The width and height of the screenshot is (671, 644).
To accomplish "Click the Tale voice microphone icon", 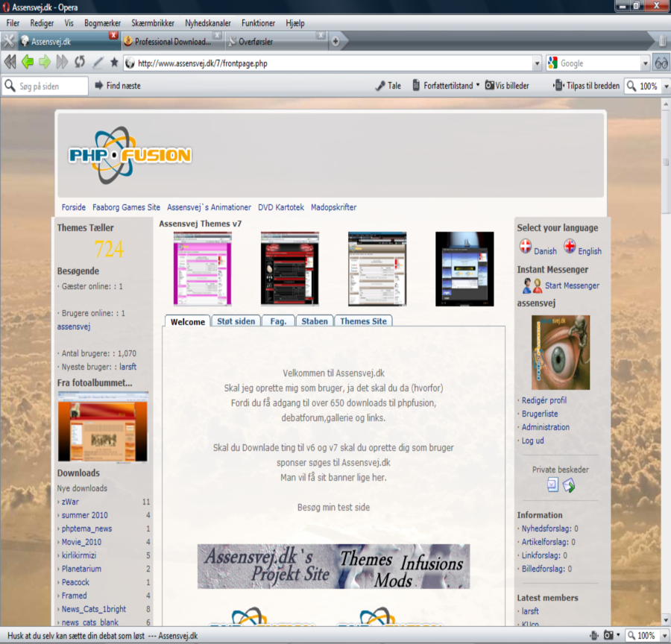I will click(x=380, y=86).
